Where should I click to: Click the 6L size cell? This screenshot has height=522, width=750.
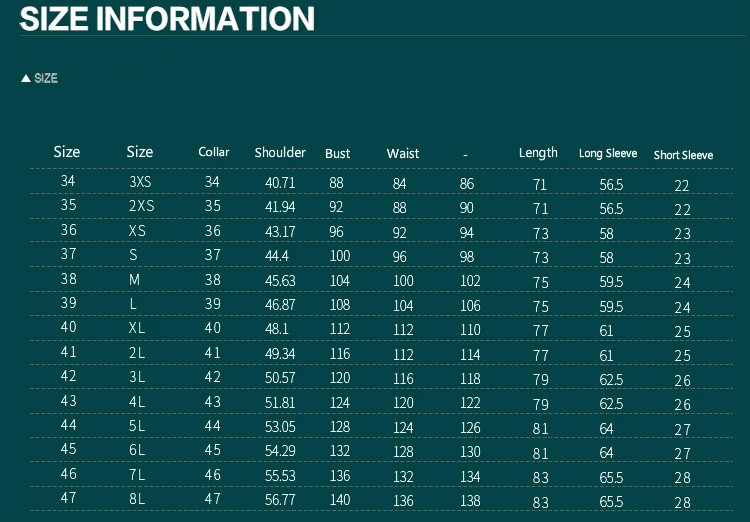(x=137, y=450)
